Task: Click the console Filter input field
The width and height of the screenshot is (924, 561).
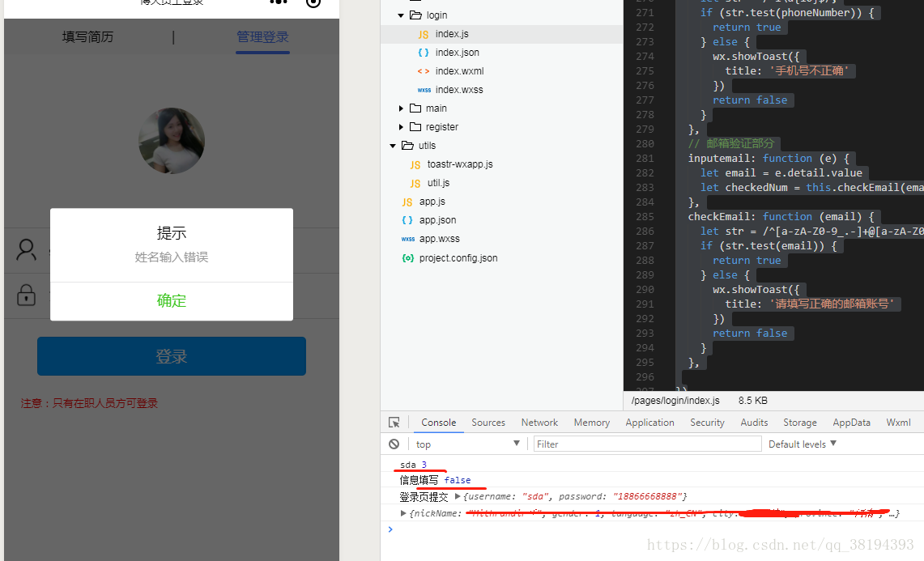Action: pyautogui.click(x=648, y=444)
